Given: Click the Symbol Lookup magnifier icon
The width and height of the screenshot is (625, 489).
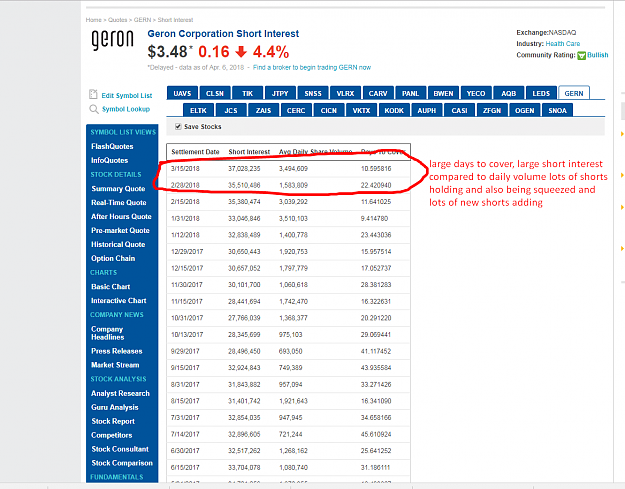Looking at the screenshot, I should tap(94, 109).
